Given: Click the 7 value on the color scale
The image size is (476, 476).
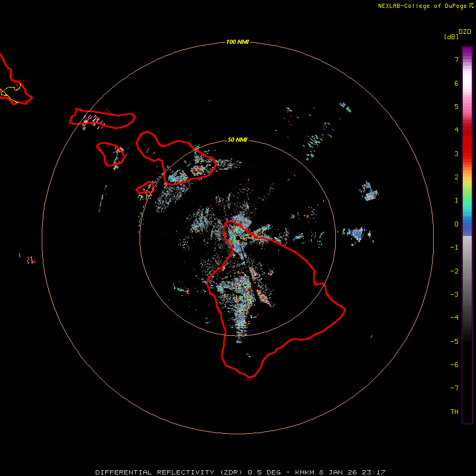Looking at the screenshot, I should point(456,59).
